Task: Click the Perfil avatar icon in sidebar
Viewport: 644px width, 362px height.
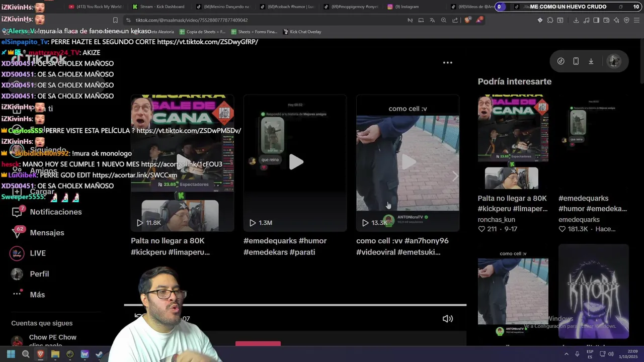Action: (17, 274)
